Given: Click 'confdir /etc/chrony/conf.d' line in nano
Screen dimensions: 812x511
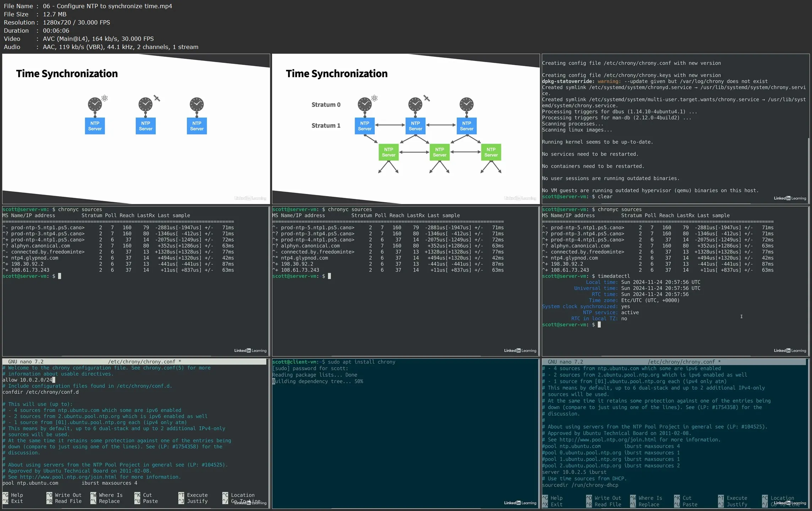Looking at the screenshot, I should click(40, 392).
